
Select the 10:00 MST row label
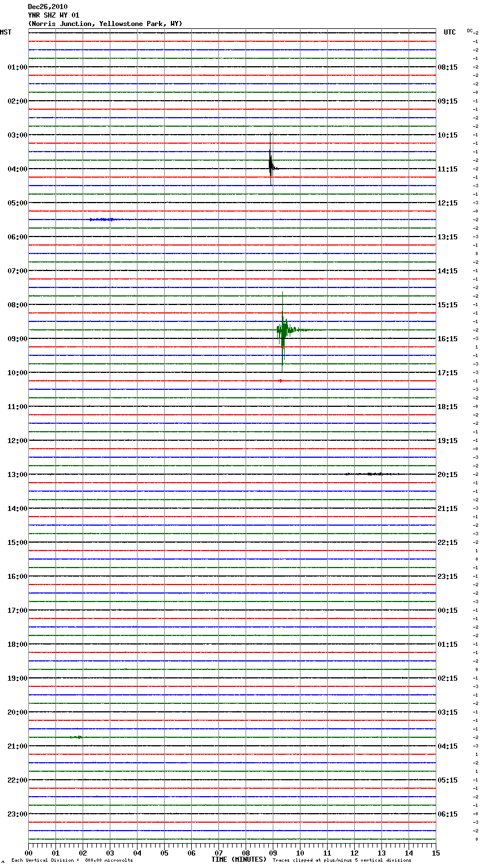coord(18,373)
